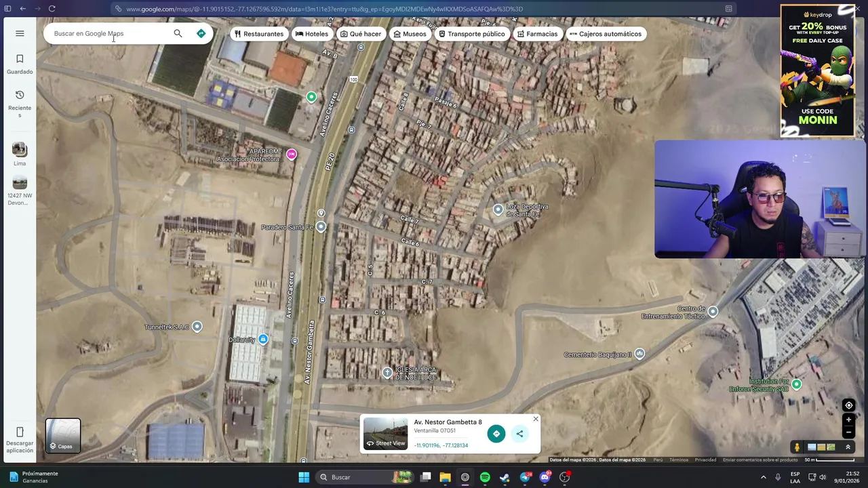Reload the browser page
Image resolution: width=868 pixels, height=488 pixels.
[x=52, y=9]
